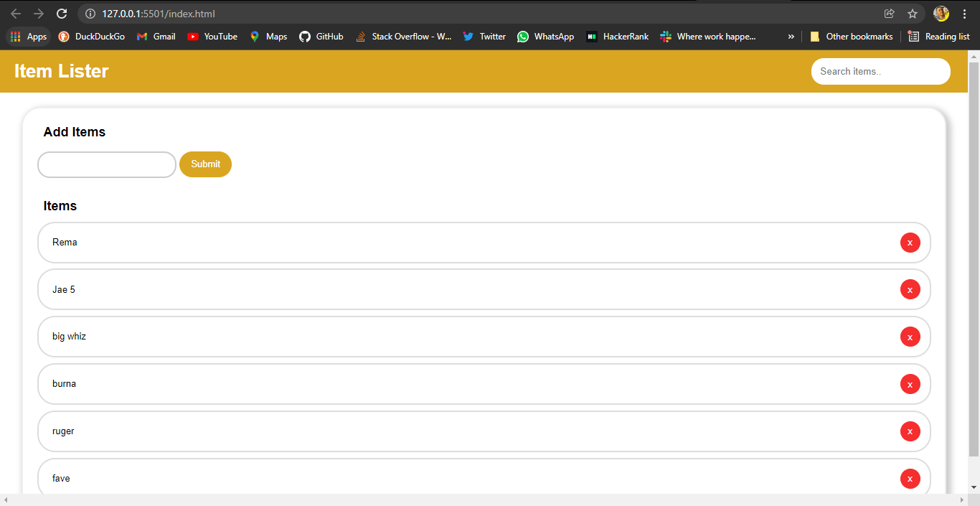Open the Apps bookmark shortcut

pos(29,37)
